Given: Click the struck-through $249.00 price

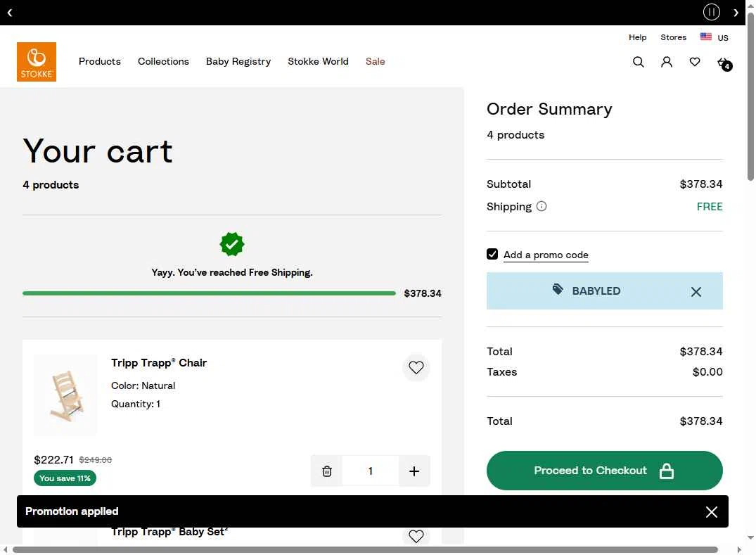Looking at the screenshot, I should (x=96, y=460).
